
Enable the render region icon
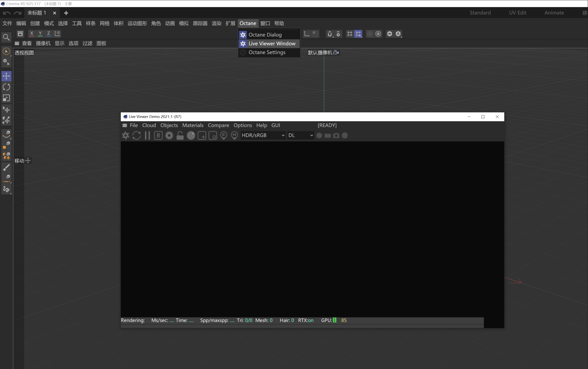202,136
